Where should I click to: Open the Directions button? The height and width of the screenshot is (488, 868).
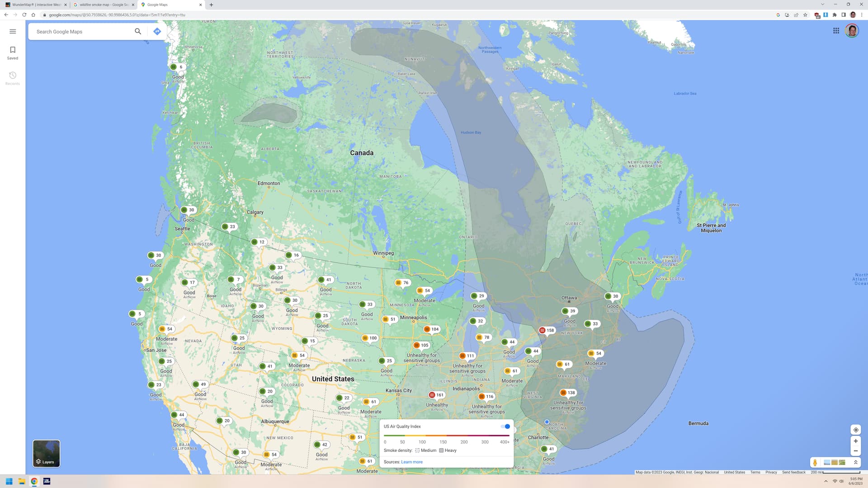click(157, 31)
